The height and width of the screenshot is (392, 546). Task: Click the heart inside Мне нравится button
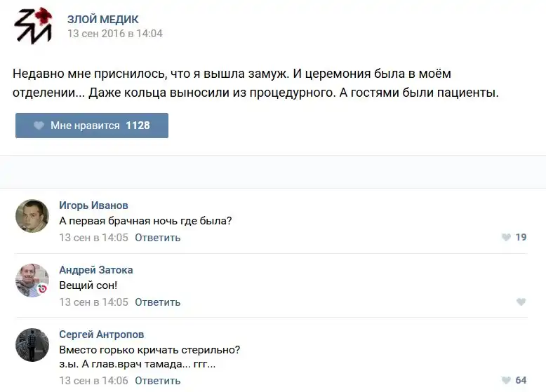coord(39,126)
